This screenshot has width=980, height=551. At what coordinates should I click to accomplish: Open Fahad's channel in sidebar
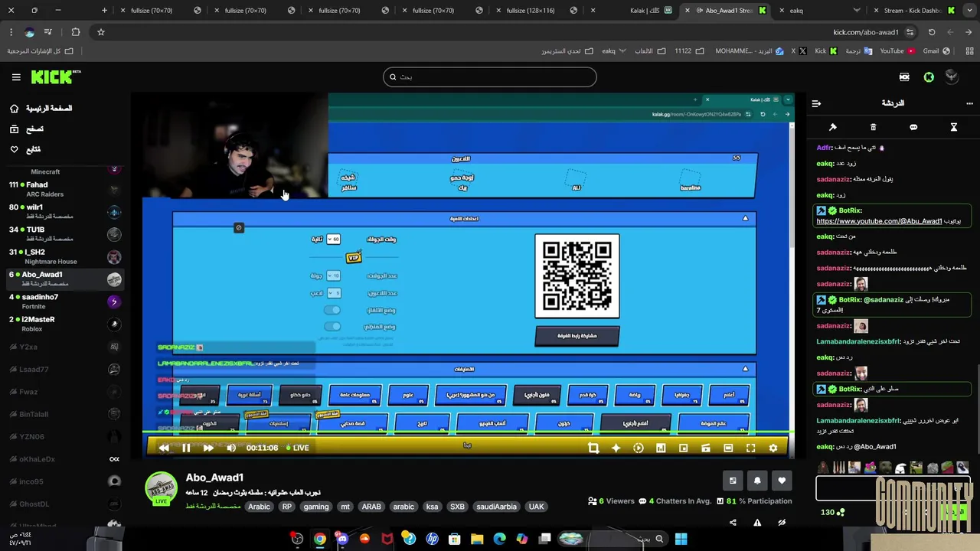65,189
